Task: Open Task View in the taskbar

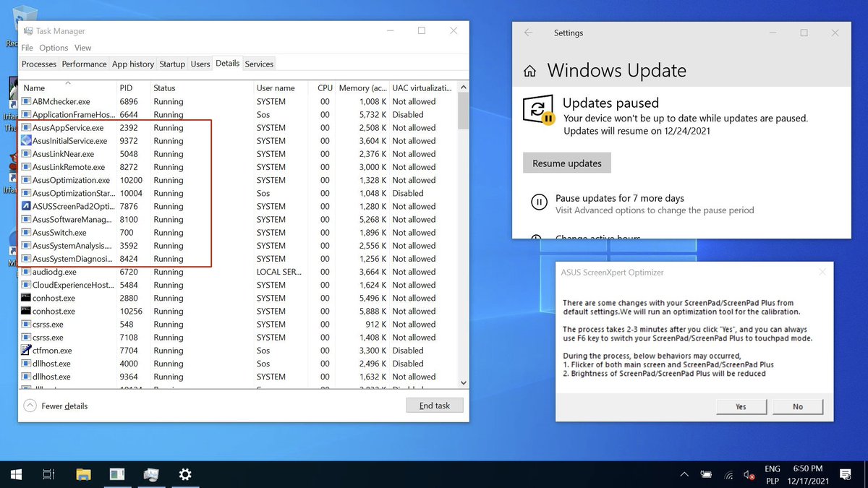Action: 48,474
